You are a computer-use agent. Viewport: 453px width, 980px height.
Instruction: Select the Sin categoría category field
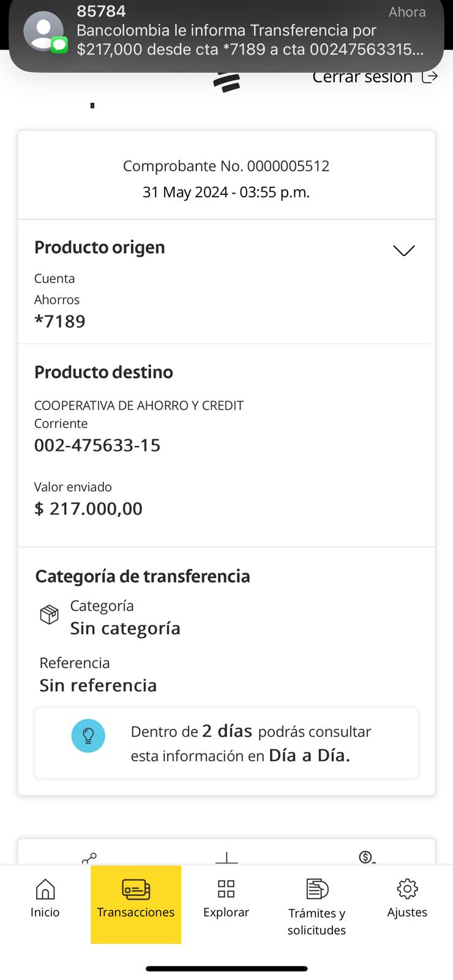pyautogui.click(x=125, y=628)
